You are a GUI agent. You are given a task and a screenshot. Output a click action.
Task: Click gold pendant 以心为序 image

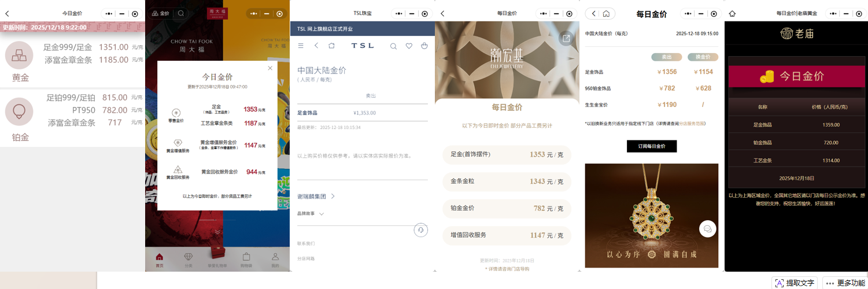click(652, 215)
